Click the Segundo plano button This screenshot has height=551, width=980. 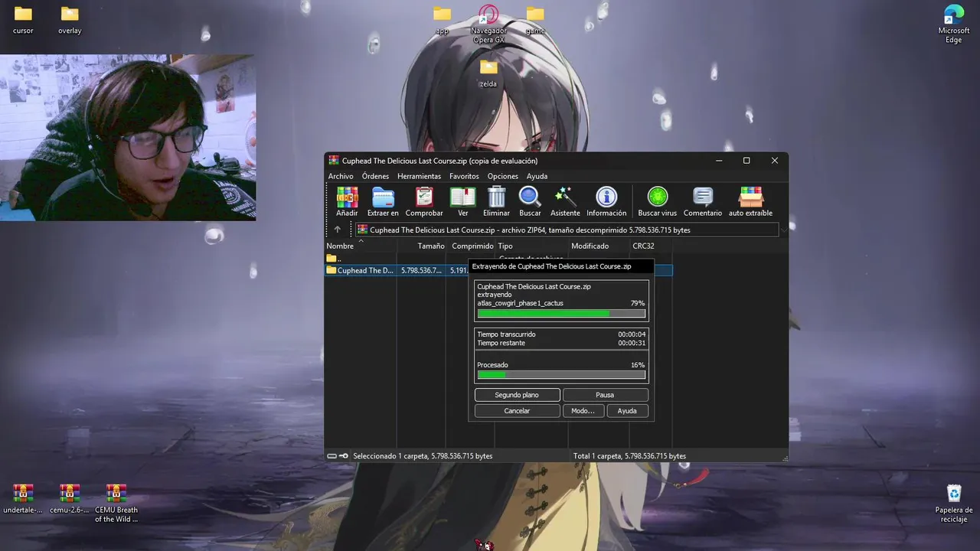[517, 395]
